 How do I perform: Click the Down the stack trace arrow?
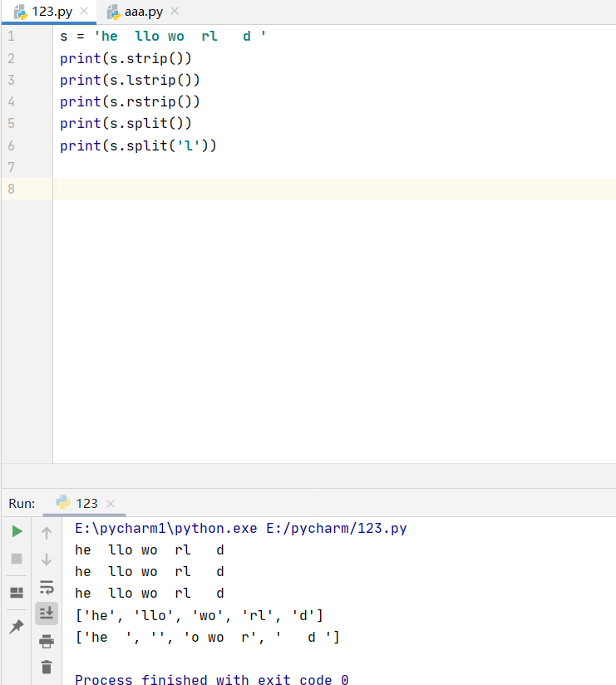(47, 559)
